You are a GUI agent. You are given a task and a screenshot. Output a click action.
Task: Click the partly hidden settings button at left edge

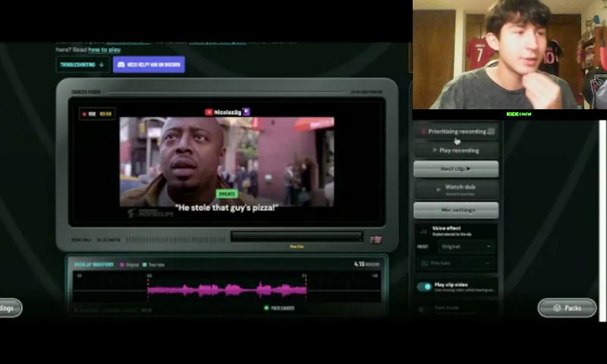coord(11,308)
